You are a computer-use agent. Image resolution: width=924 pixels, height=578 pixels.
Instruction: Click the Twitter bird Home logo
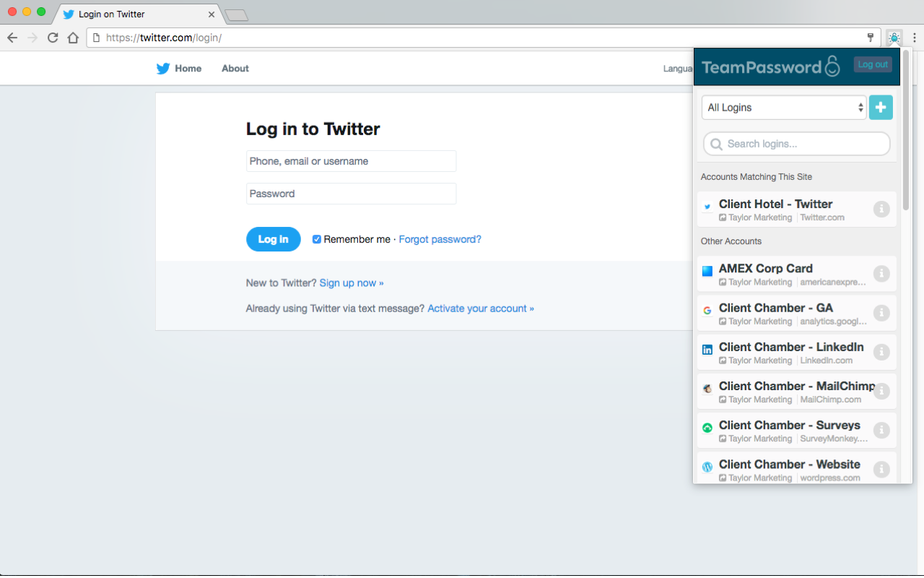(163, 69)
